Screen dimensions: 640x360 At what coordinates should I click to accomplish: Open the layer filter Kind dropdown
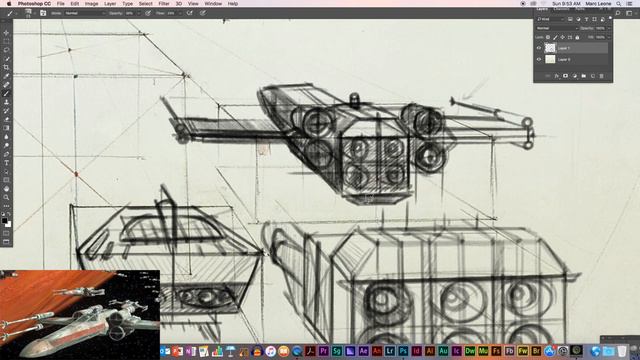(550, 19)
